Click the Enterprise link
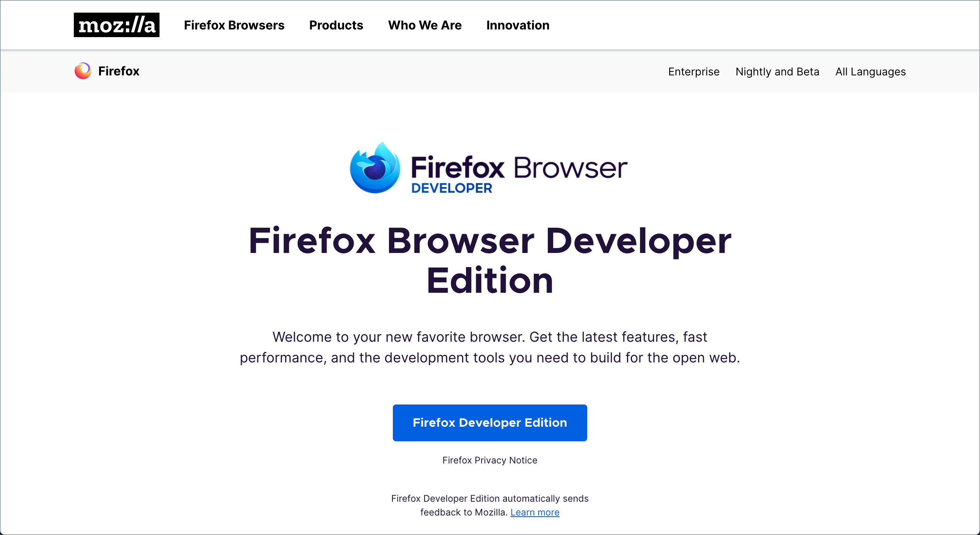Screen dimensions: 980x535 pos(694,71)
